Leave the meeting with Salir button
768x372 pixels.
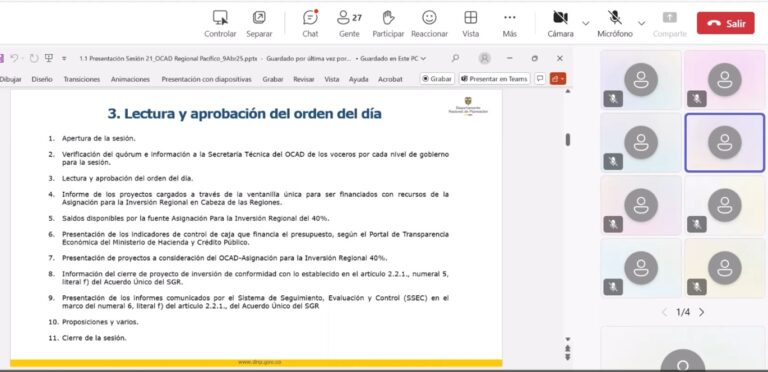click(725, 23)
